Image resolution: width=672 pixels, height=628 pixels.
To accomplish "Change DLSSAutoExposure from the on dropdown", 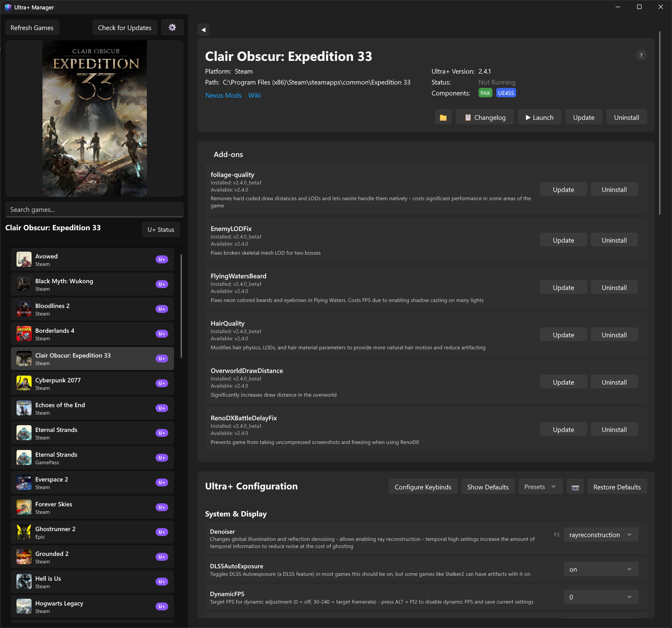I will point(600,569).
